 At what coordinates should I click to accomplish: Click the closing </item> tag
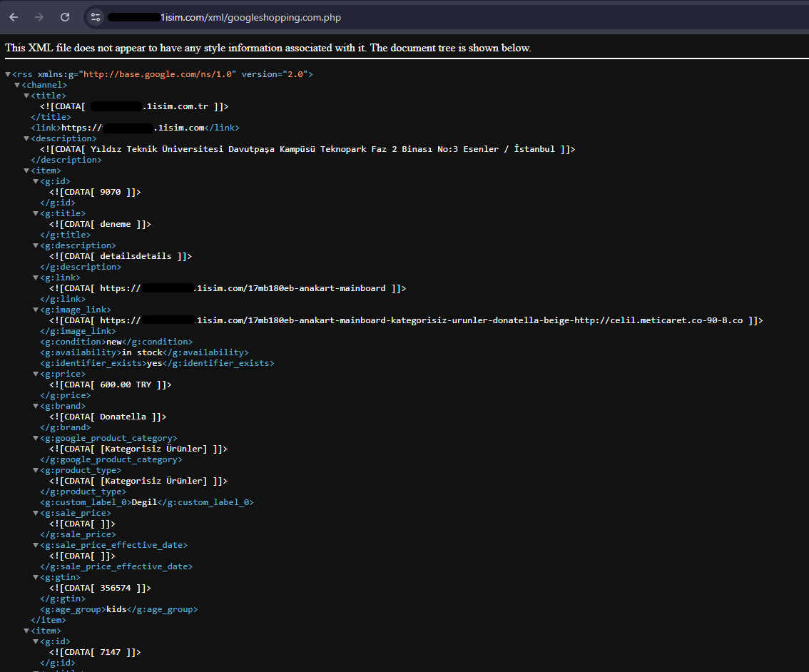pos(49,620)
